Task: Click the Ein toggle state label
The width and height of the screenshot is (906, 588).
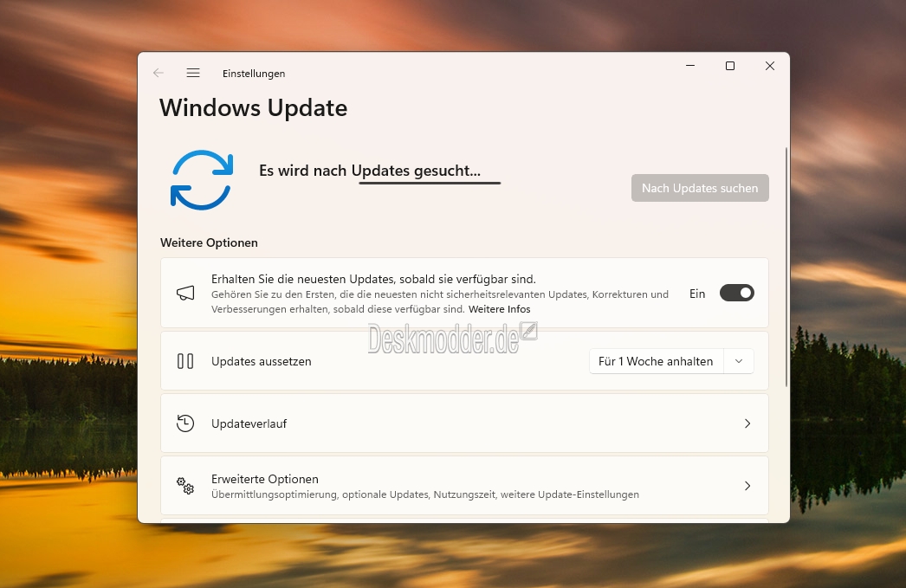Action: coord(697,294)
